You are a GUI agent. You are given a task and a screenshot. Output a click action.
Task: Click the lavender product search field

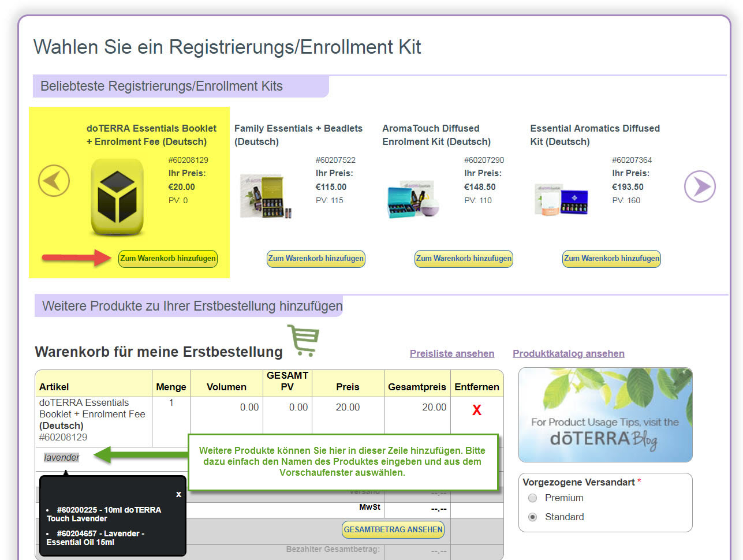coord(62,457)
